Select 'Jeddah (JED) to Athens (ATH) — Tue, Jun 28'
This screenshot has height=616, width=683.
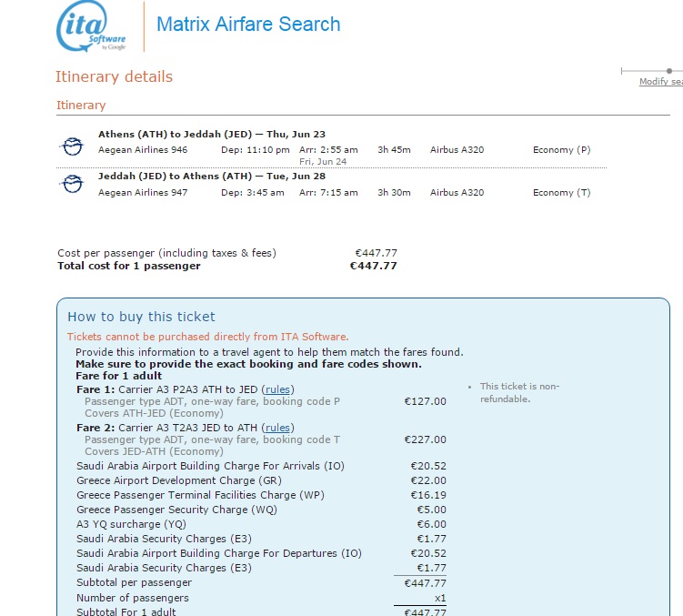click(212, 177)
